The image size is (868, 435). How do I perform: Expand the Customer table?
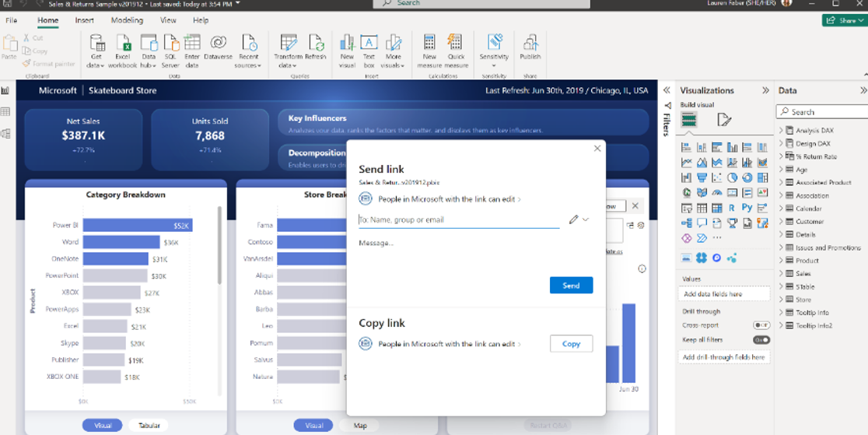(781, 221)
